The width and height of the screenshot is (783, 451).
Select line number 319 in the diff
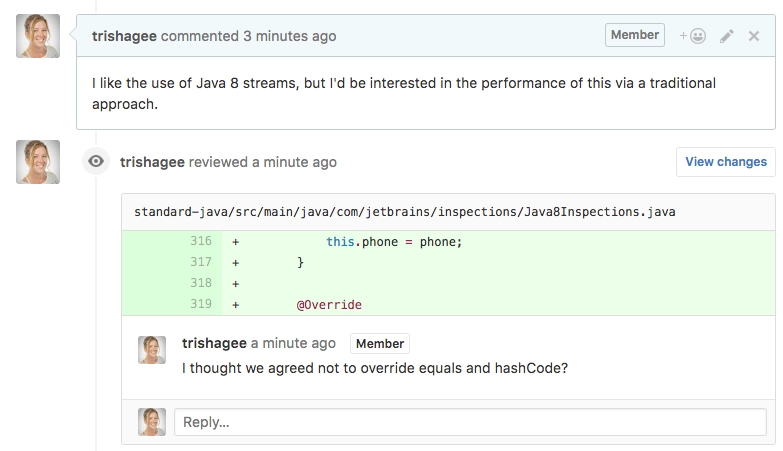coord(201,304)
